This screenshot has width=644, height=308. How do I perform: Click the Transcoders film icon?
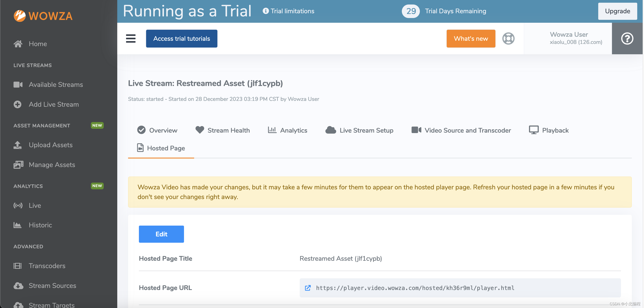tap(18, 266)
